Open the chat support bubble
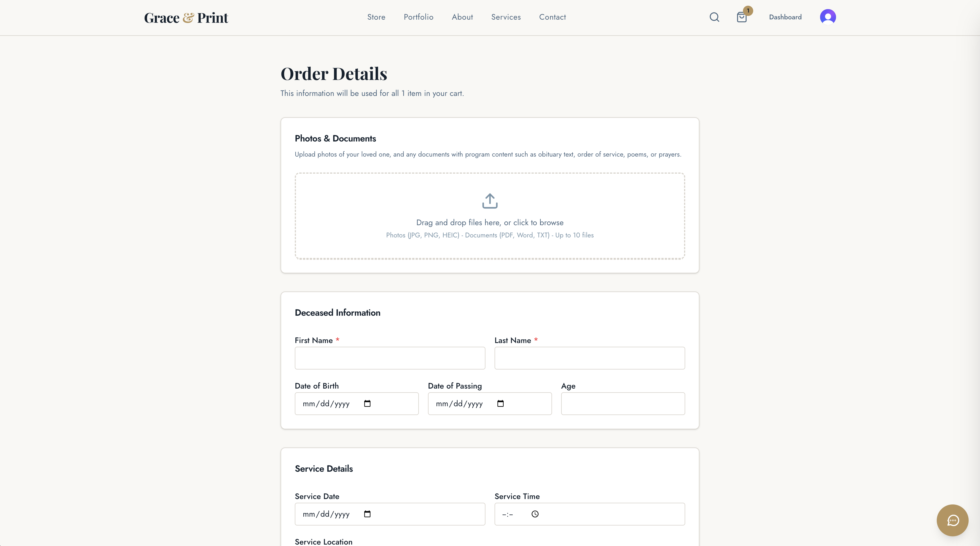This screenshot has height=546, width=980. [952, 520]
